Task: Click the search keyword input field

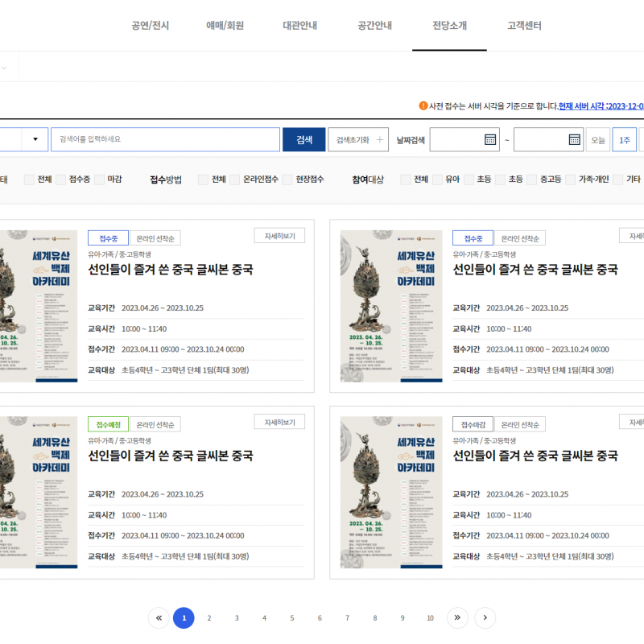Action: (165, 139)
